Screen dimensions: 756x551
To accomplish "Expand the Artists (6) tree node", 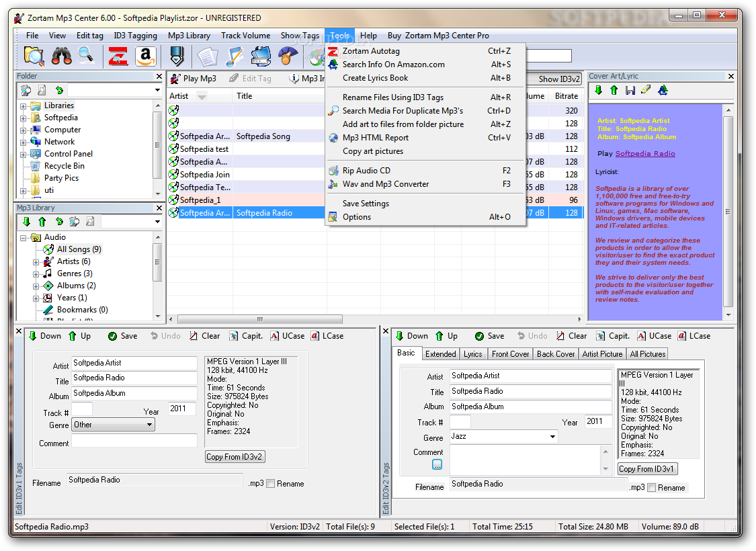I will pyautogui.click(x=36, y=261).
